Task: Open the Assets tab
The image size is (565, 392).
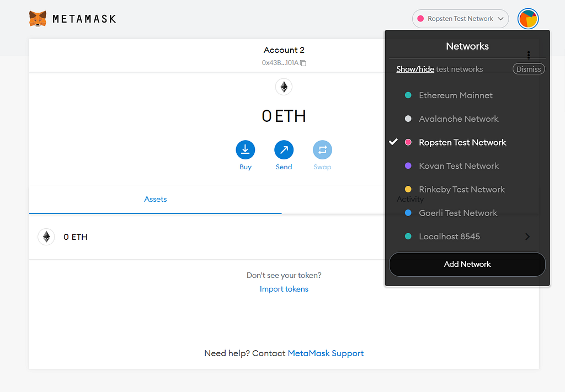Action: point(155,200)
